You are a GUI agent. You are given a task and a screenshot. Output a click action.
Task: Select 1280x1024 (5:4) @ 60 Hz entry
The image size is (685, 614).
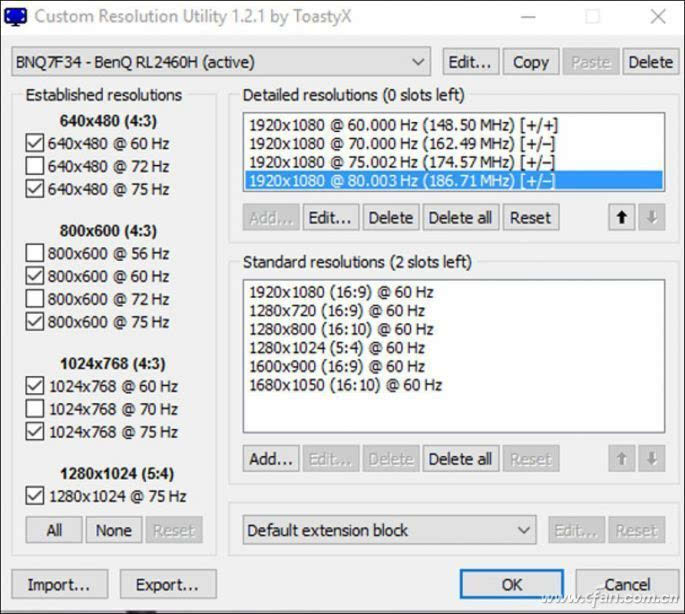(453, 348)
